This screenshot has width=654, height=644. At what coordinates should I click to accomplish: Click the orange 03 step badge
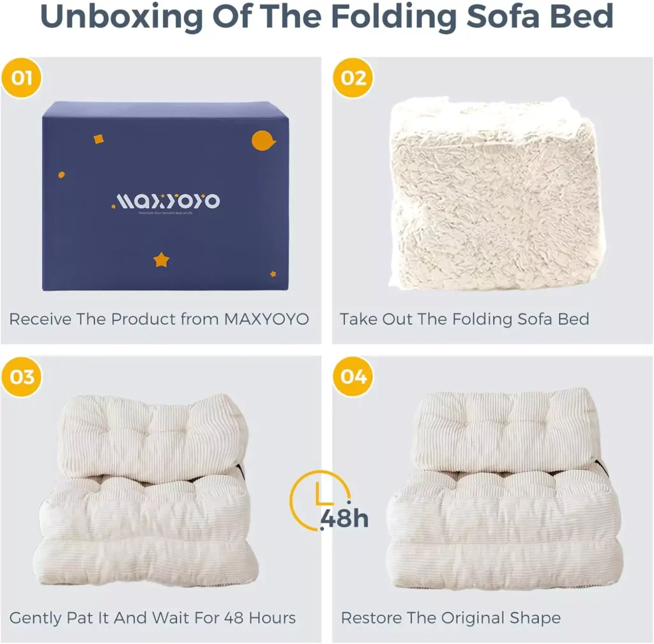tap(22, 377)
